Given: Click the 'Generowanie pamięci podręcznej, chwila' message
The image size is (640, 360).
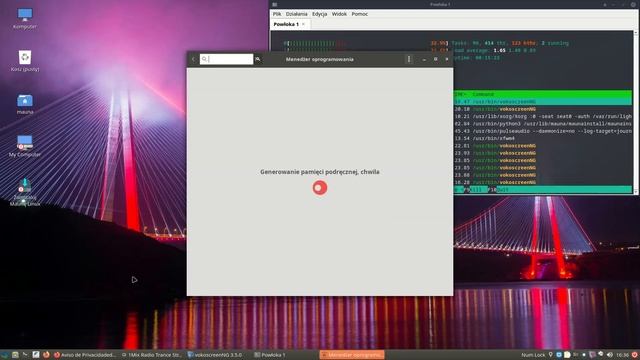Looking at the screenshot, I should 320,172.
